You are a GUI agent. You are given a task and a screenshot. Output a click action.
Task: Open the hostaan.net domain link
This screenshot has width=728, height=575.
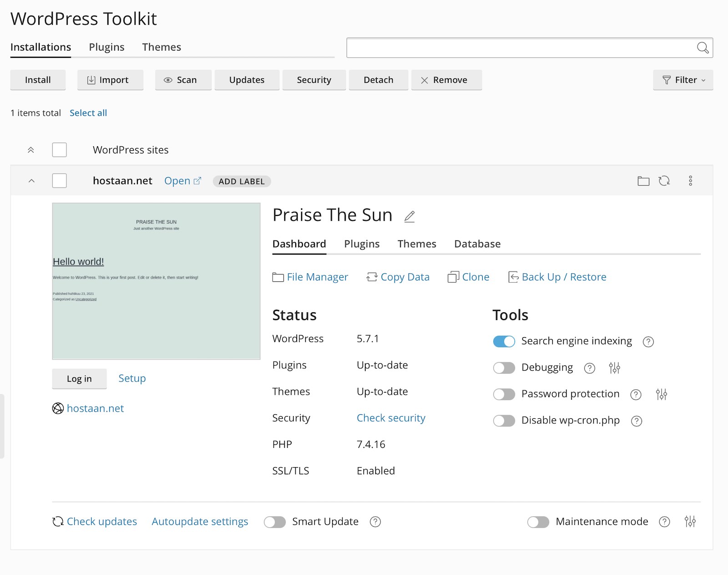coord(95,408)
